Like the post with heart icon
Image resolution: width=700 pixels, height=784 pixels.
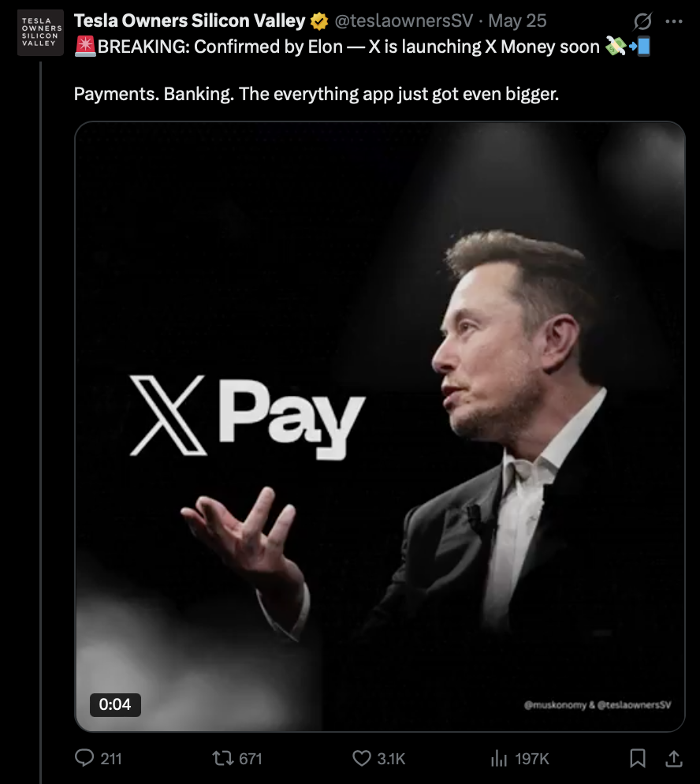pos(362,759)
